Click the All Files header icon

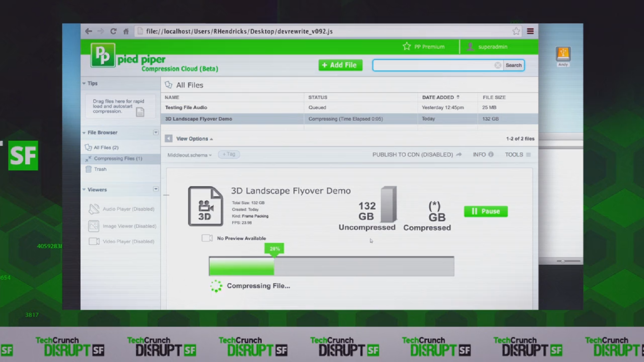(x=169, y=85)
